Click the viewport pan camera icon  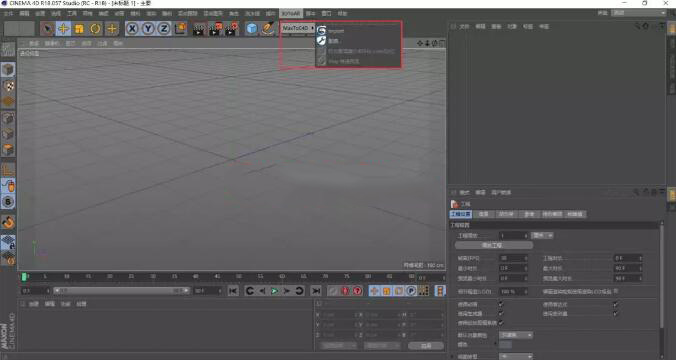(420, 43)
